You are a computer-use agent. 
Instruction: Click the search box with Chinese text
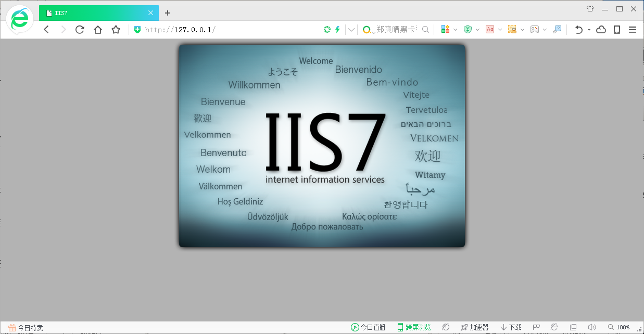tap(397, 30)
